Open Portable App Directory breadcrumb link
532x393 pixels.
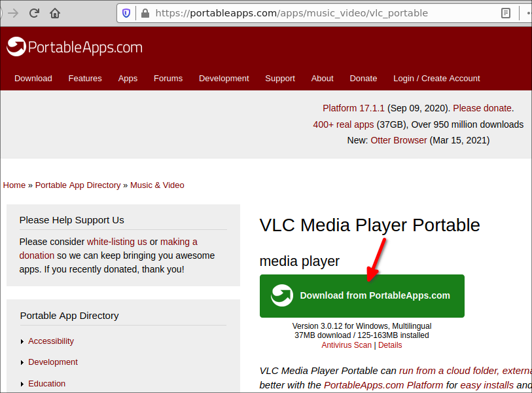(x=78, y=185)
